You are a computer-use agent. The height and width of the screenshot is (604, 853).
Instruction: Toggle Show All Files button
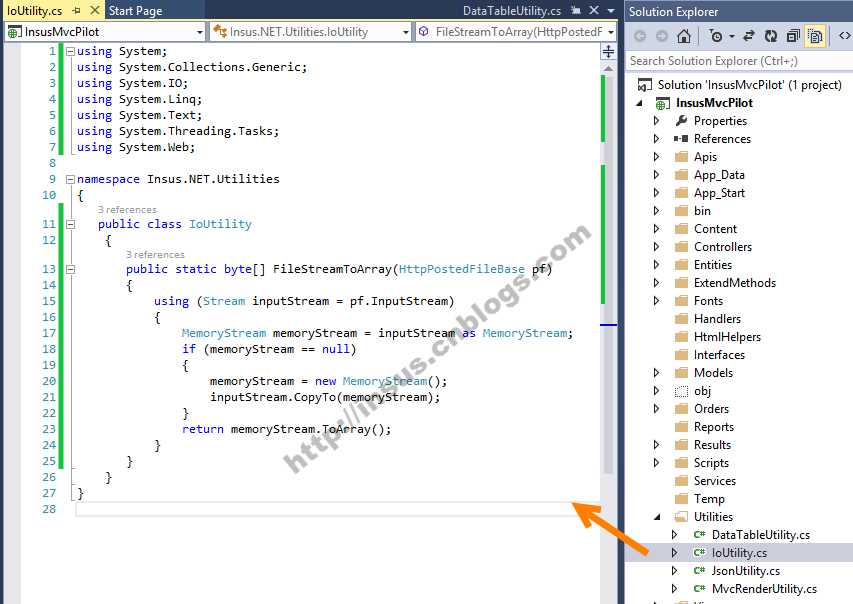click(x=815, y=36)
